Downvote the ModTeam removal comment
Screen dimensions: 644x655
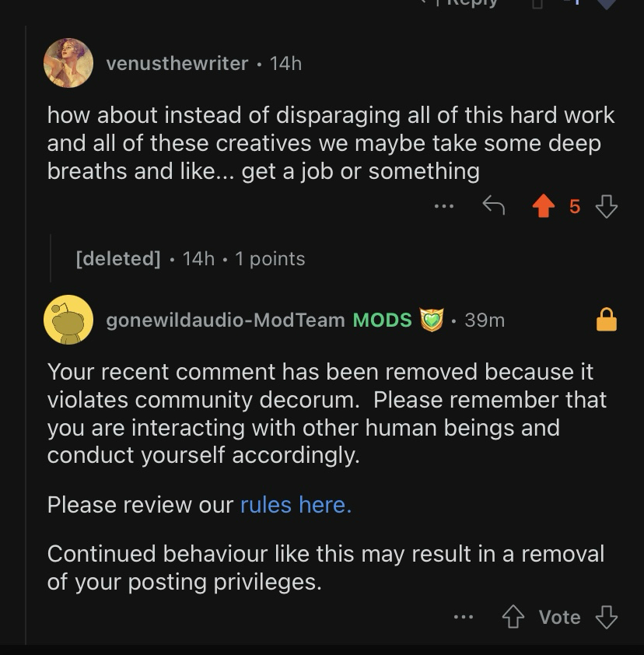606,618
